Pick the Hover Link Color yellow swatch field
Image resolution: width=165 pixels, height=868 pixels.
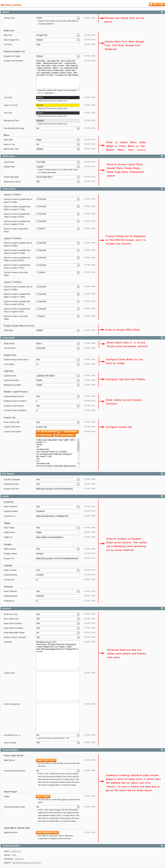(x=58, y=106)
